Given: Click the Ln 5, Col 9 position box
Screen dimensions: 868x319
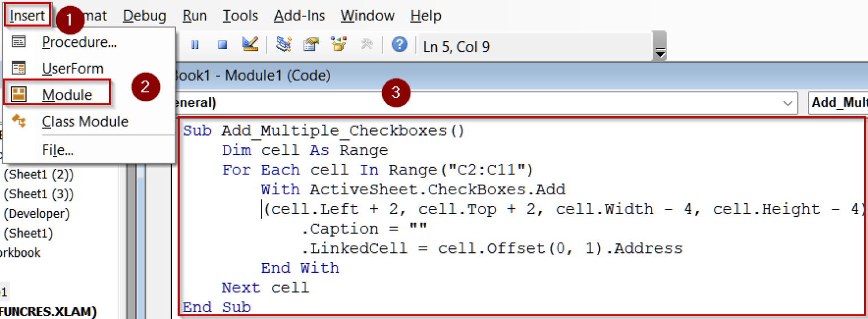Looking at the screenshot, I should pos(534,46).
